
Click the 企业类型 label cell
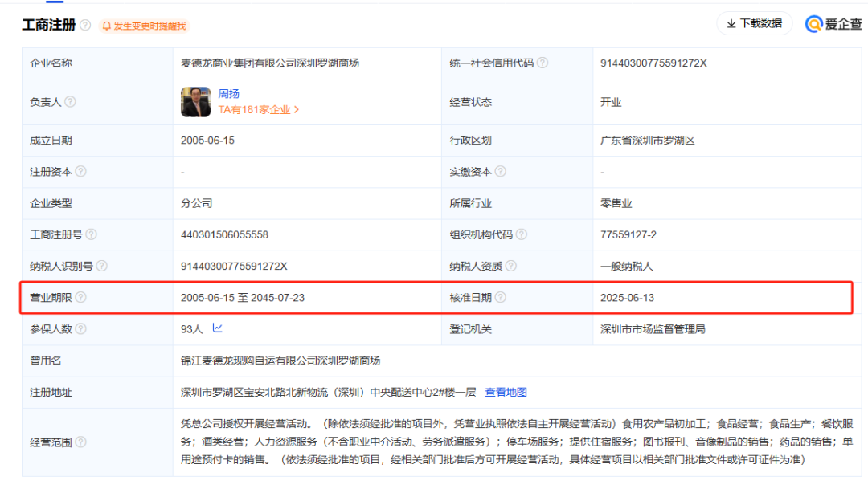[x=97, y=203]
